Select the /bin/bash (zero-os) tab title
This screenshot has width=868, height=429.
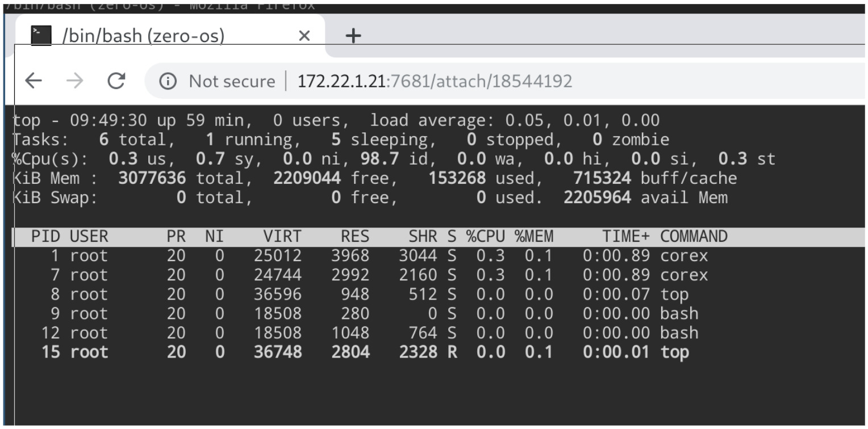point(143,36)
